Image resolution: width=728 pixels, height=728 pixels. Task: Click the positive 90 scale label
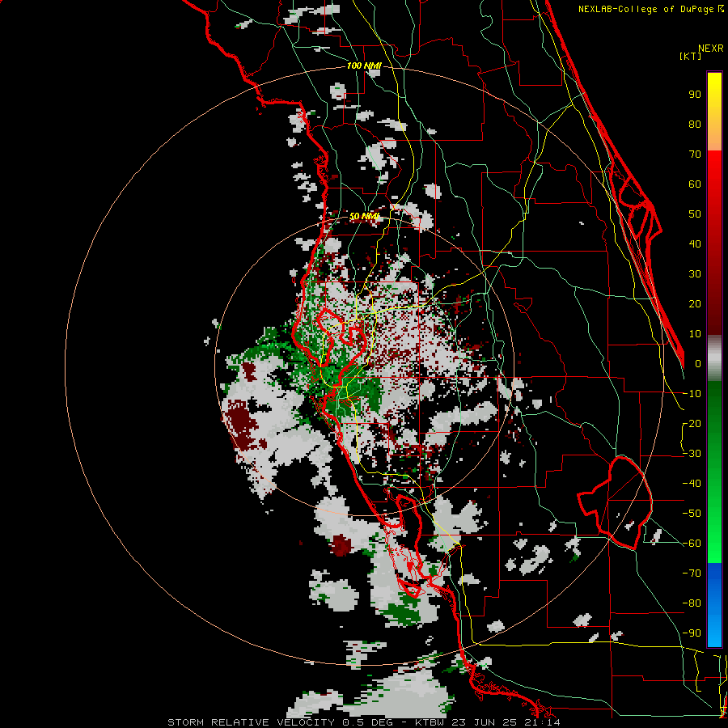[695, 95]
